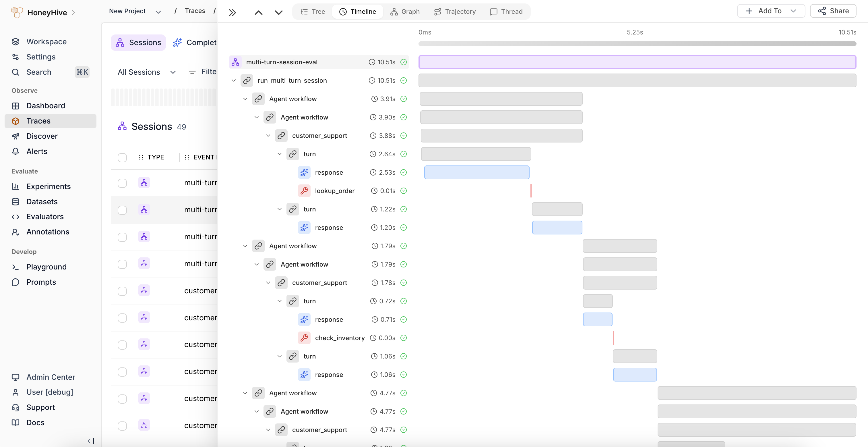Image resolution: width=868 pixels, height=447 pixels.
Task: Click the red check_inventory timeline marker
Action: pos(613,338)
